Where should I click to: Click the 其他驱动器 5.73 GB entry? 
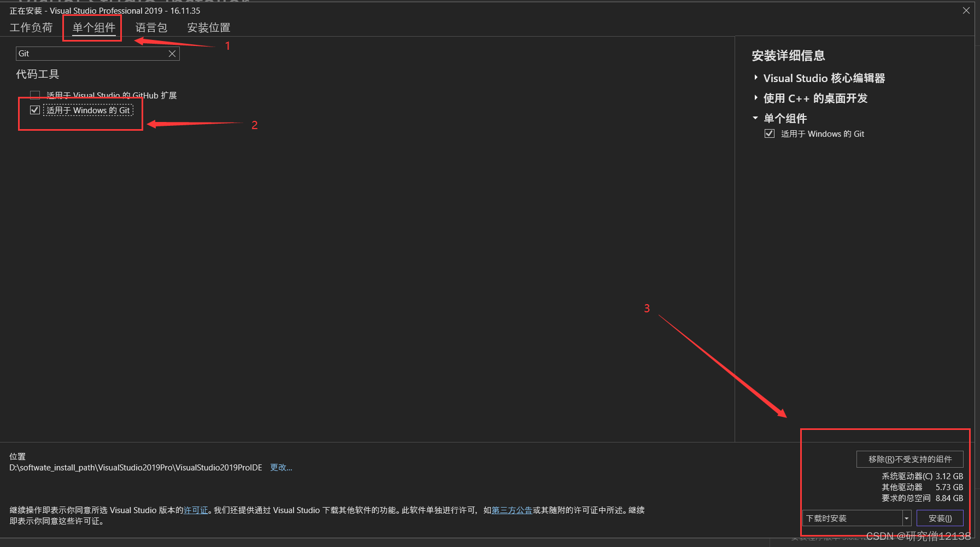click(x=923, y=487)
